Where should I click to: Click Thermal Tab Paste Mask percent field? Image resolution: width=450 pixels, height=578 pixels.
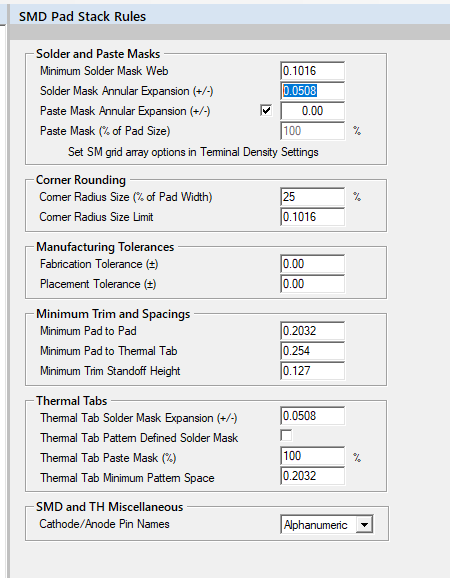(312, 456)
